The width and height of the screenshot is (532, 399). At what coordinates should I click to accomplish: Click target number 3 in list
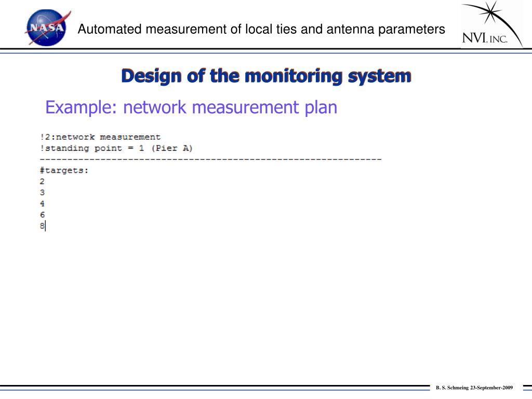click(x=42, y=193)
